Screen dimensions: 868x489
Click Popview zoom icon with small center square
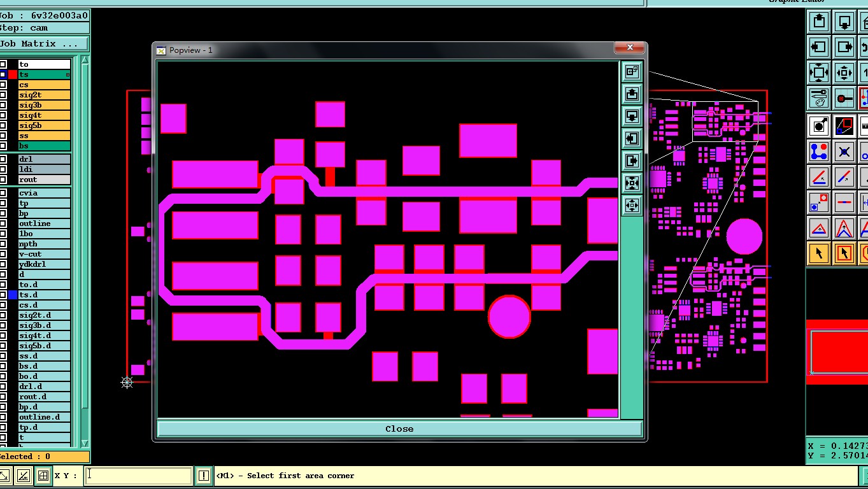(632, 206)
